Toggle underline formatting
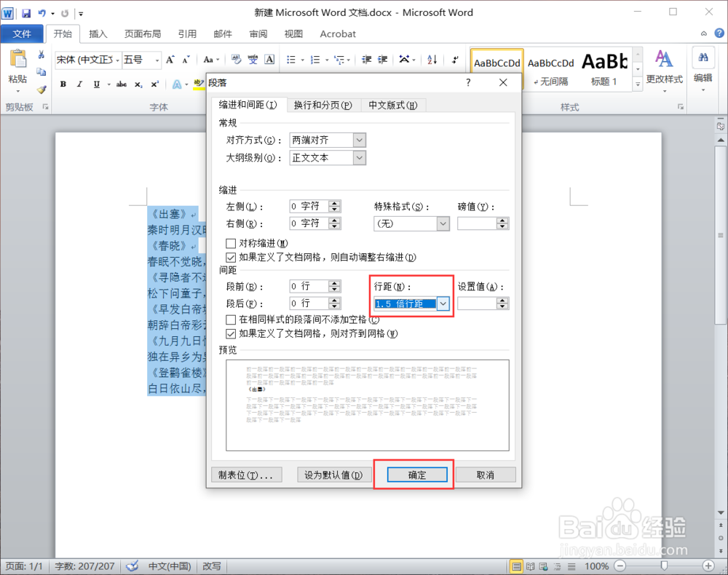 [x=94, y=85]
